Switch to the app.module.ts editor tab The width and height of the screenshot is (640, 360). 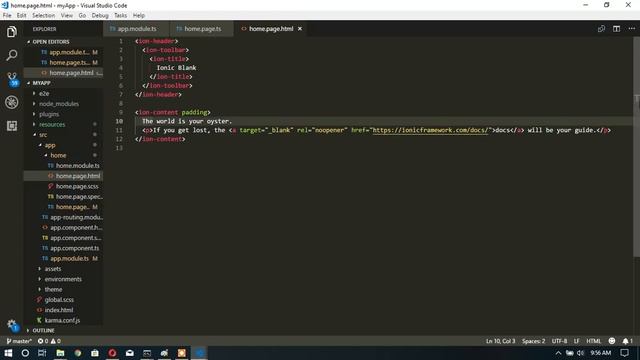coord(136,29)
